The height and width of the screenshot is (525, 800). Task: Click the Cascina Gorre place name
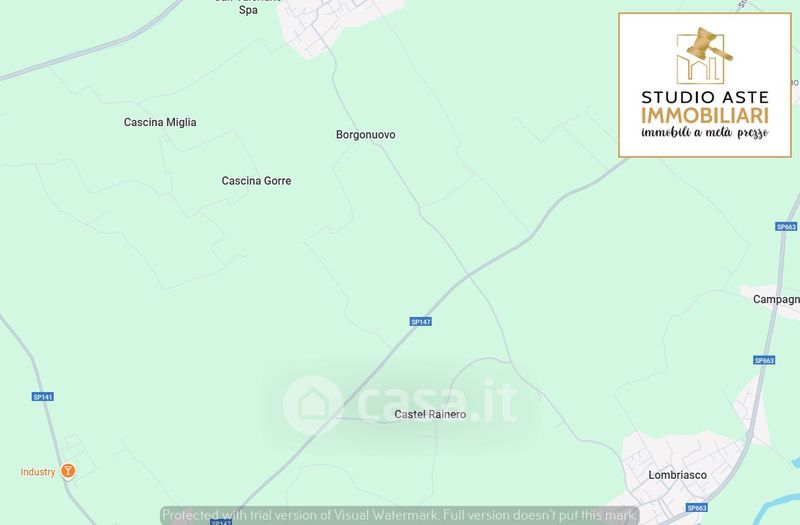256,181
